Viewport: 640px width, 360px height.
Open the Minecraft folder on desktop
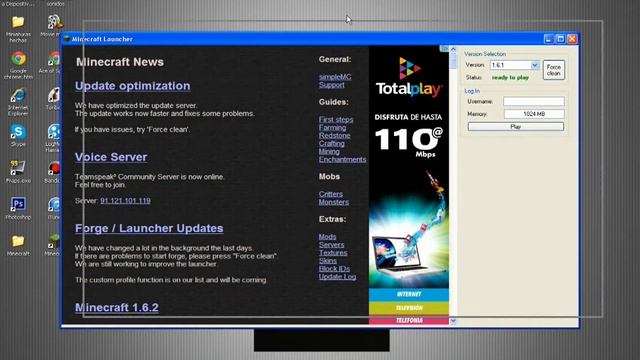tap(18, 241)
